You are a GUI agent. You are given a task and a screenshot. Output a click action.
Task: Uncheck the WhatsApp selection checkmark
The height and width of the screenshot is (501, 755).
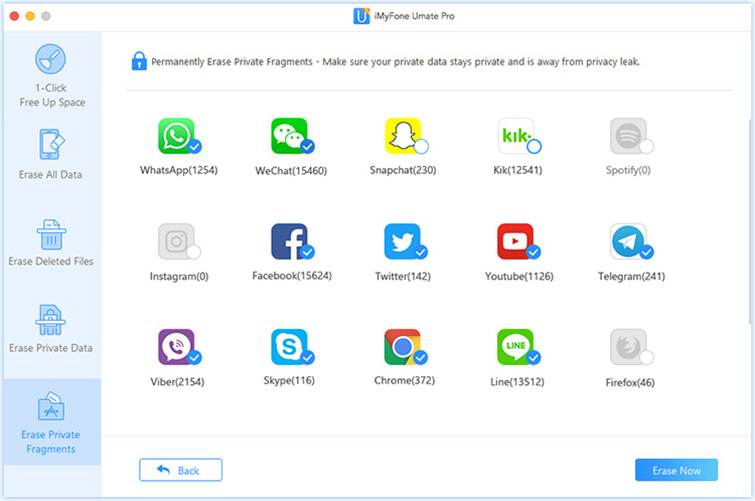pos(195,146)
